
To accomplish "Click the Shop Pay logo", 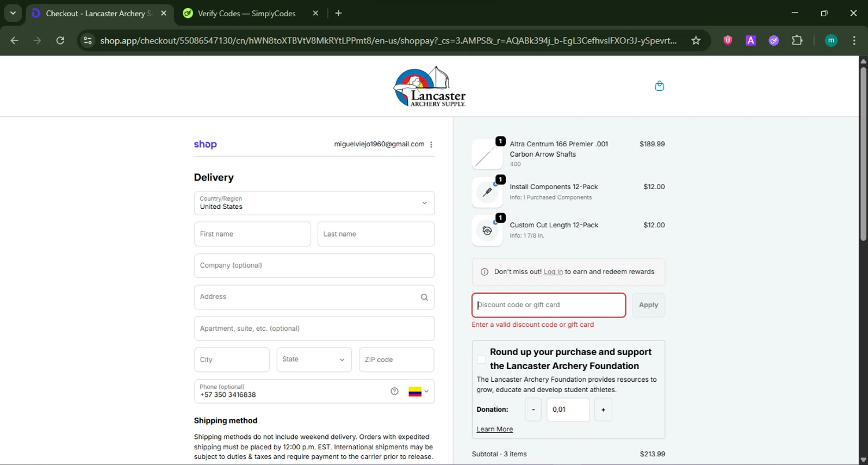I will [x=205, y=145].
